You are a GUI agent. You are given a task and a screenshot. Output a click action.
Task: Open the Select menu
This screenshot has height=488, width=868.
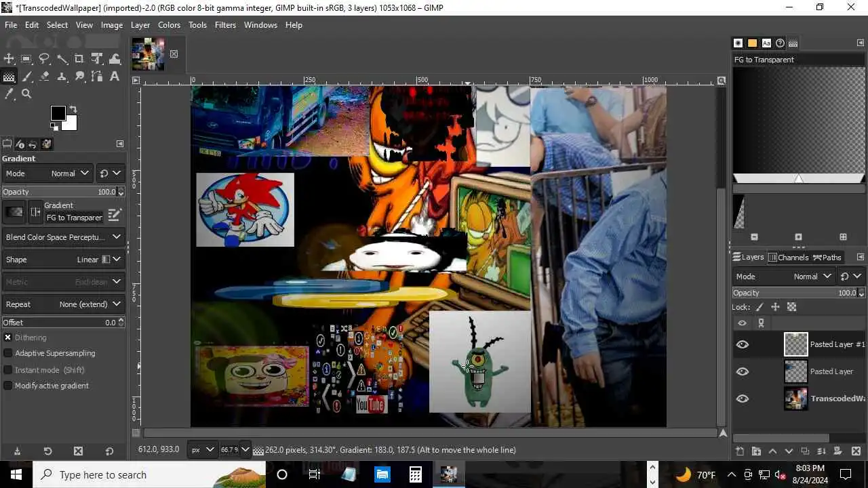(57, 25)
